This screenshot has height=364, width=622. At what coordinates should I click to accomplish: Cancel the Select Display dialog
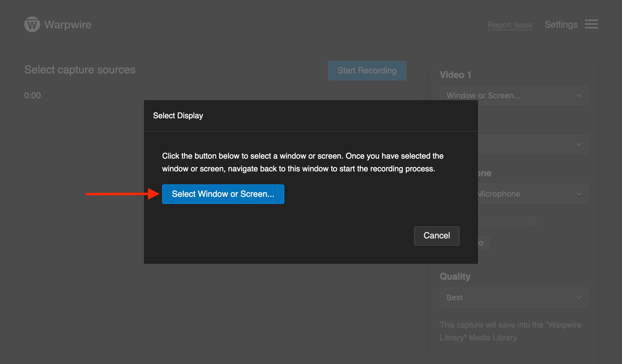436,236
